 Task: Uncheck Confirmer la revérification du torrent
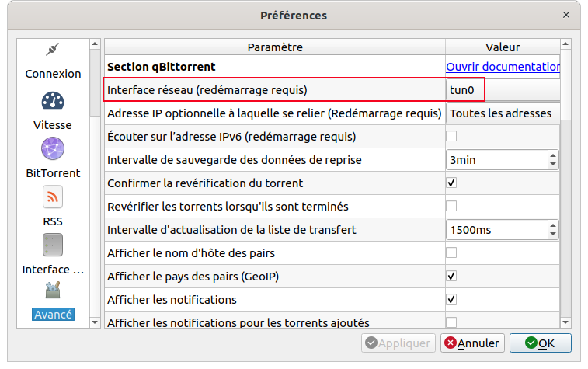click(x=451, y=183)
